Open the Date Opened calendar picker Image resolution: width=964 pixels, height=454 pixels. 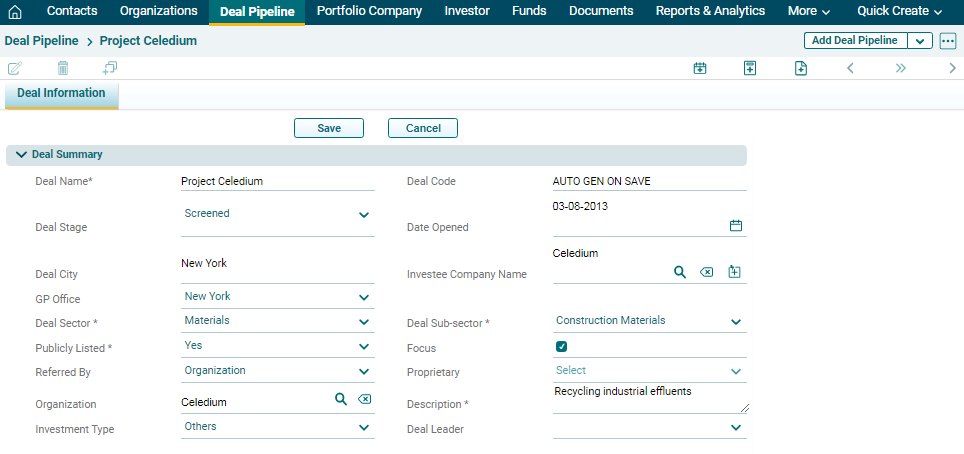[736, 226]
